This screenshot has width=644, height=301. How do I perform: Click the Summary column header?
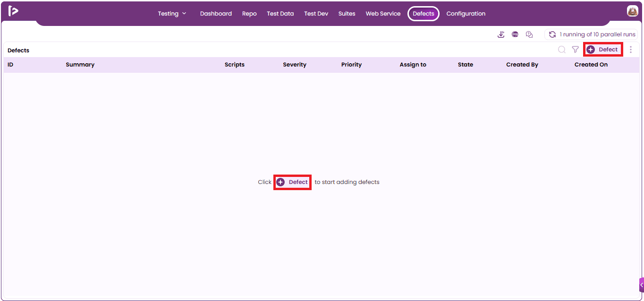(x=80, y=65)
